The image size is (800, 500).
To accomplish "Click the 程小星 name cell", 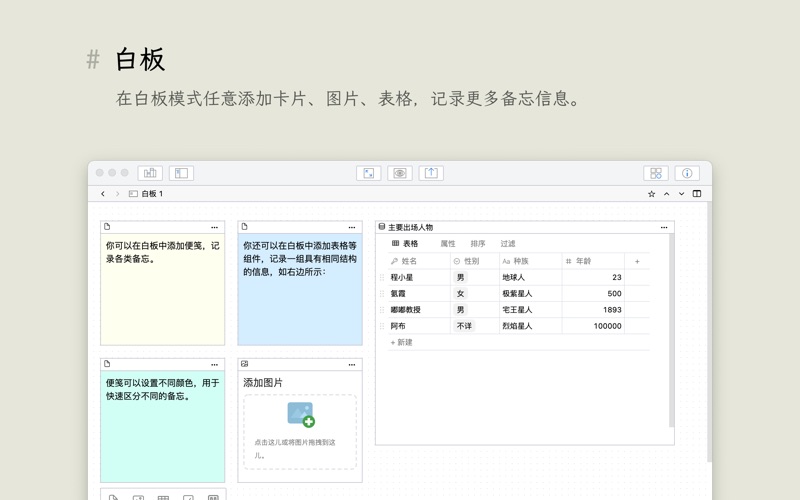I will 402,277.
